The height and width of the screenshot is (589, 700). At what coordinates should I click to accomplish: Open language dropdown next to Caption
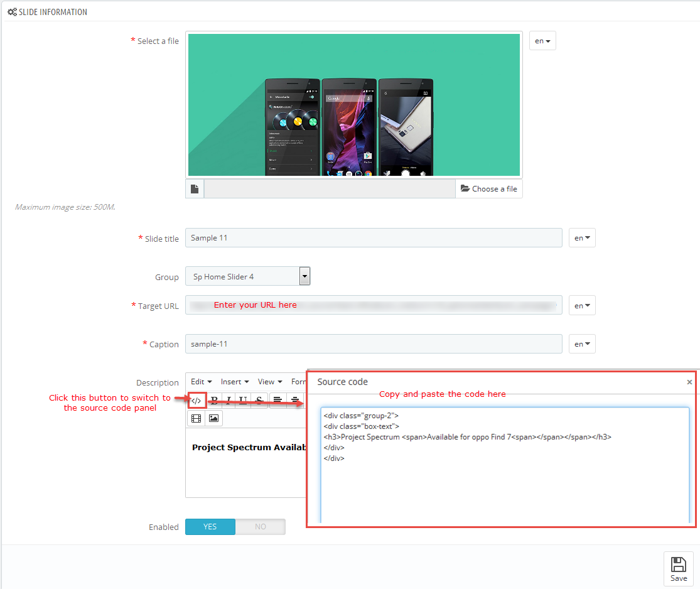(x=582, y=344)
